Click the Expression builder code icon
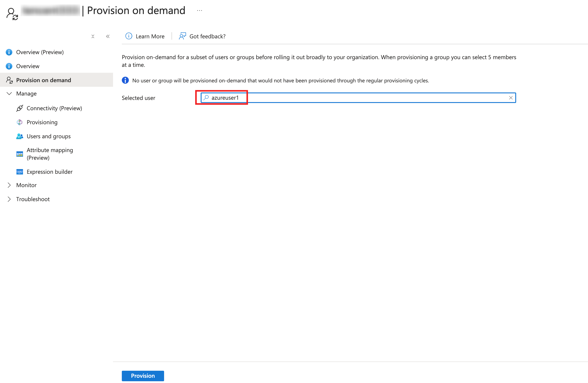588x383 pixels. pyautogui.click(x=19, y=172)
